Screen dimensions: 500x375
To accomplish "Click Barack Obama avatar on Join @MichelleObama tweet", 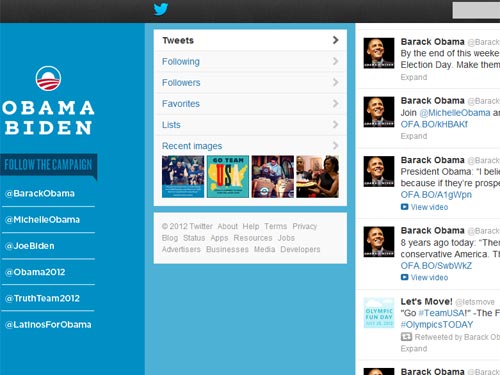I will tap(379, 112).
